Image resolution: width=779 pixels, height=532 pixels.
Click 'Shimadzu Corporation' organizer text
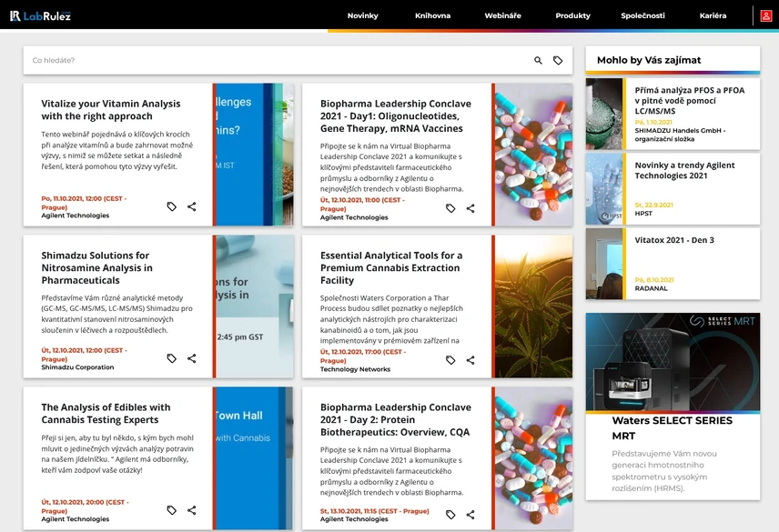pos(77,367)
